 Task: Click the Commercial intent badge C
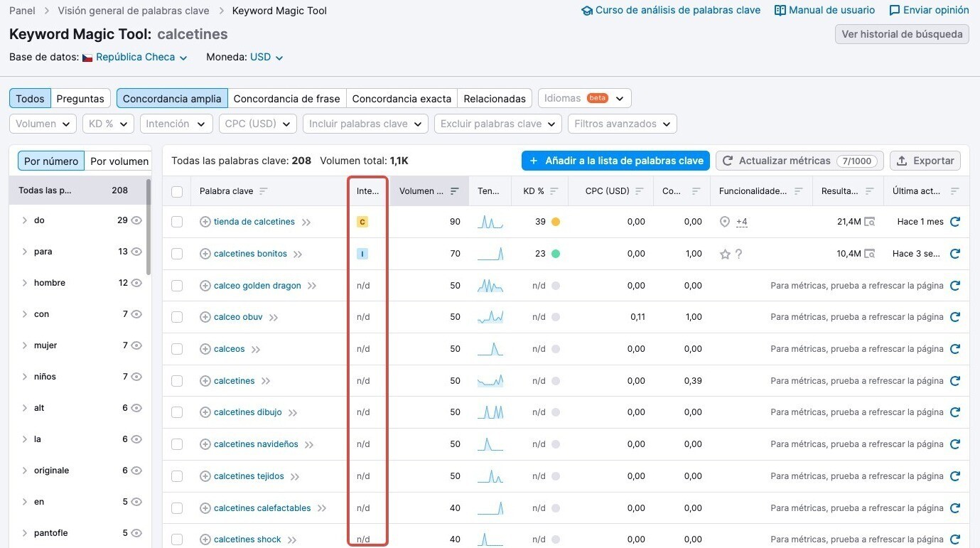pyautogui.click(x=362, y=222)
